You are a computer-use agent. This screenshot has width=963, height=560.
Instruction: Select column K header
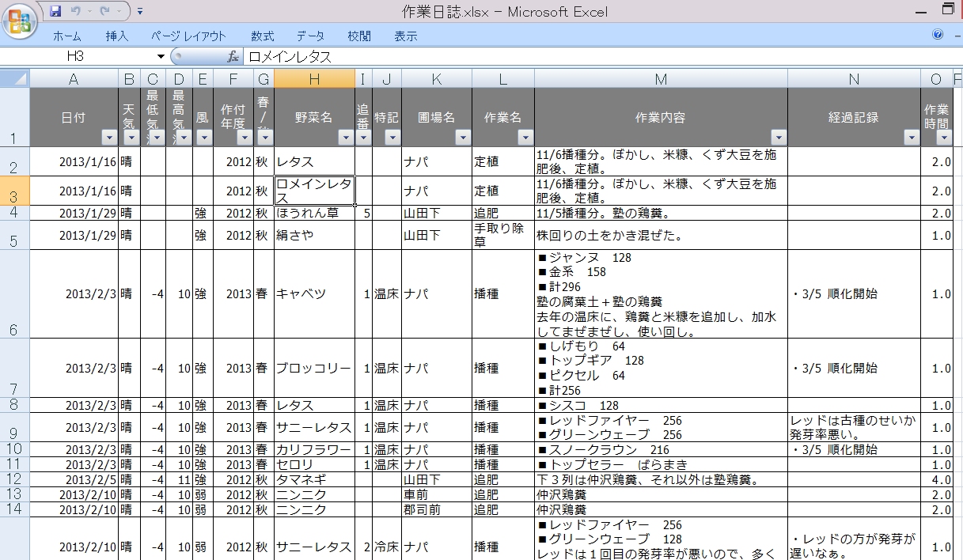pos(437,78)
